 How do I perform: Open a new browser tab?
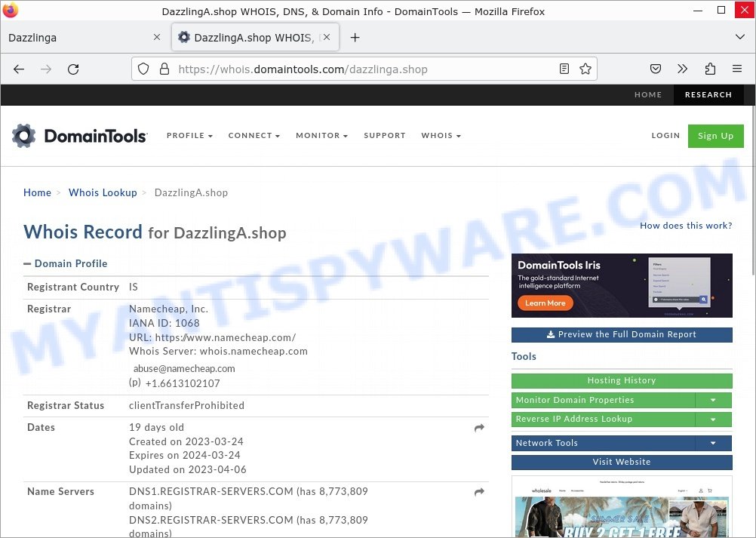(355, 38)
